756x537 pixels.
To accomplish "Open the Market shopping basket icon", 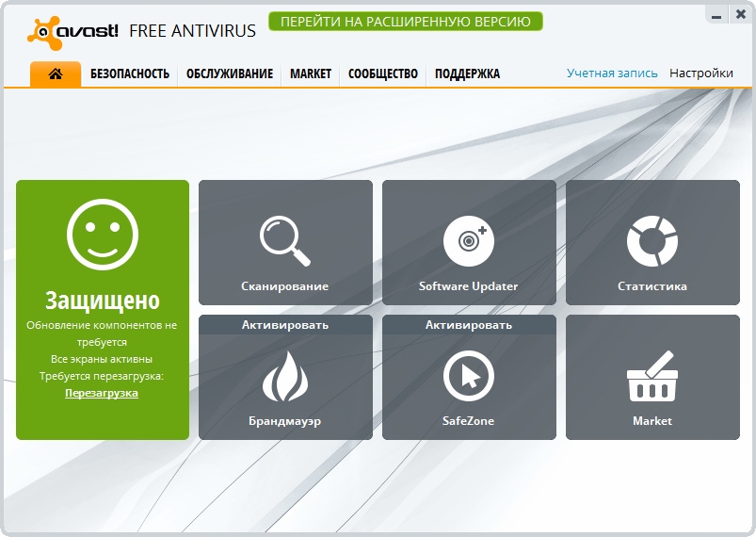I will point(652,376).
